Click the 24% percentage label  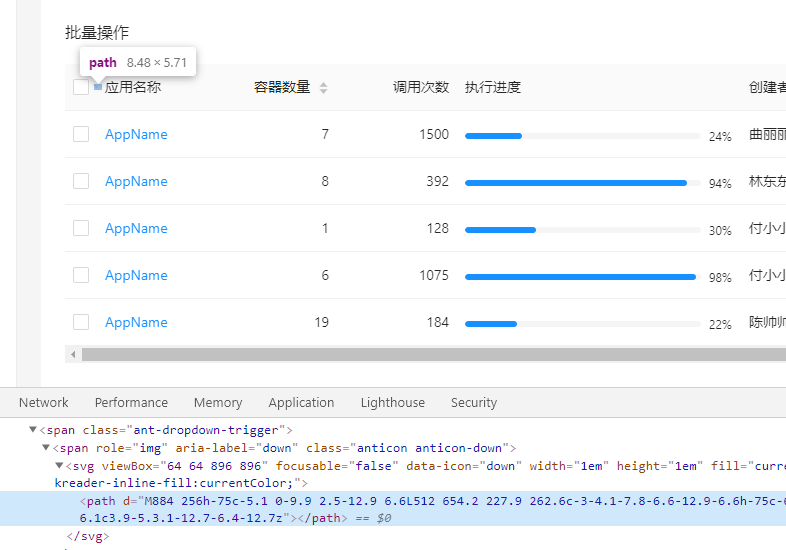720,136
